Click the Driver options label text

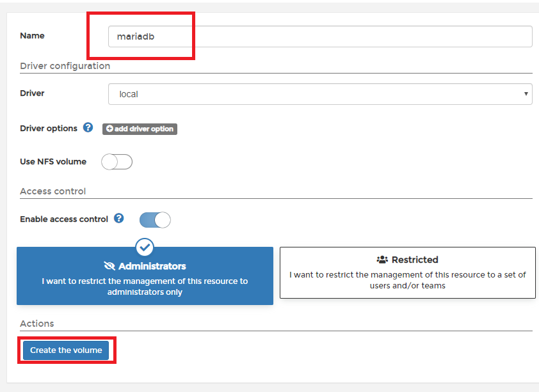click(49, 129)
